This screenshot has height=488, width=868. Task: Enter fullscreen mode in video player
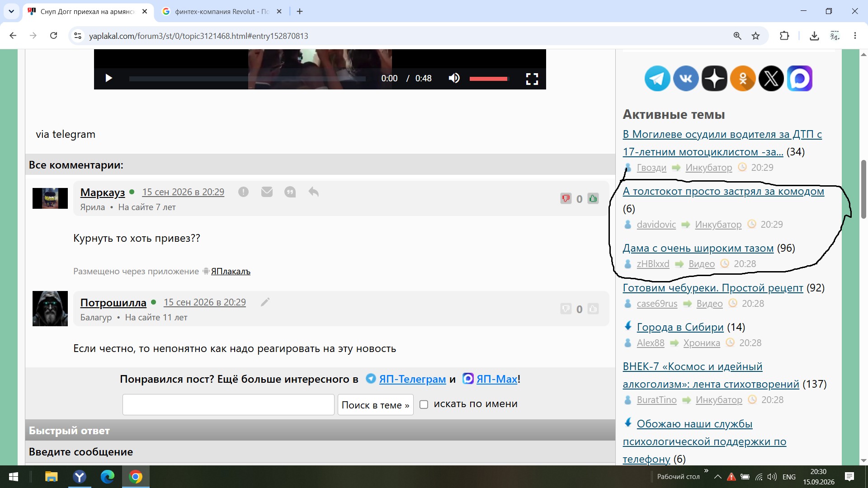(532, 79)
